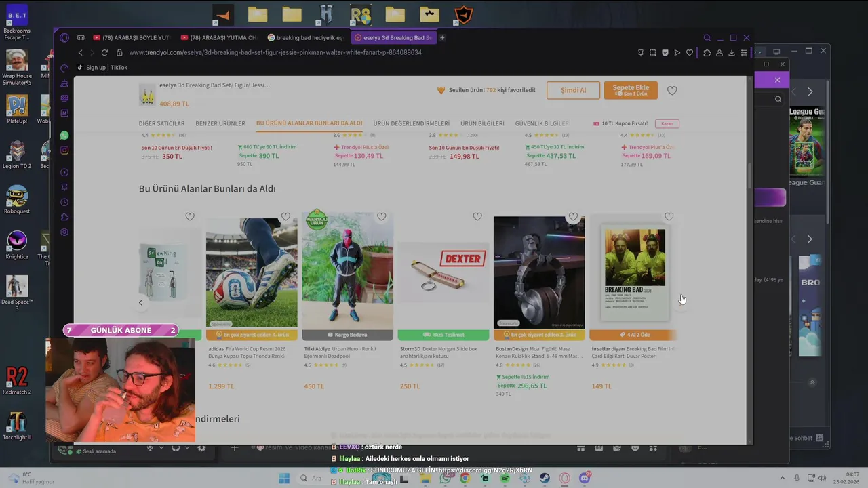Open Instagram in the browser sidebar
This screenshot has width=868, height=488.
[64, 150]
